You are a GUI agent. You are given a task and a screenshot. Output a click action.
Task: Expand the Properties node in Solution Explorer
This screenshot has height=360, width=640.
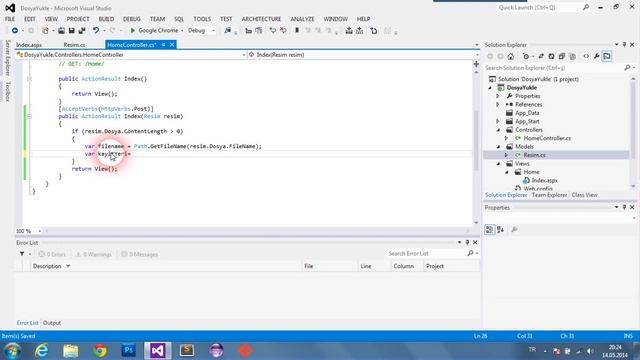pyautogui.click(x=498, y=96)
